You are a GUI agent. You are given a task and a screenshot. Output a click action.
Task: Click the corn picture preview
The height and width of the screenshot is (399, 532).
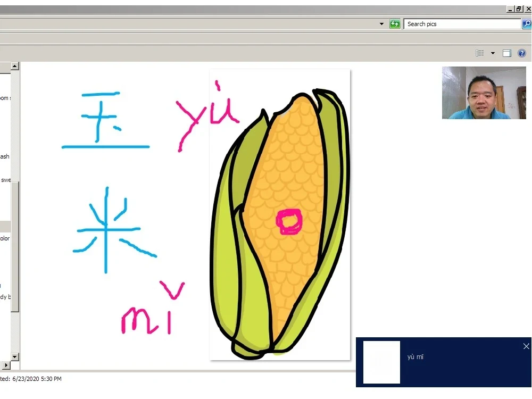280,215
